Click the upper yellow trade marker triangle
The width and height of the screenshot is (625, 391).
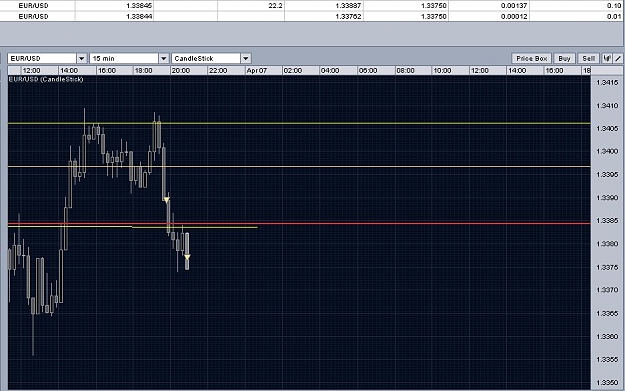[167, 200]
